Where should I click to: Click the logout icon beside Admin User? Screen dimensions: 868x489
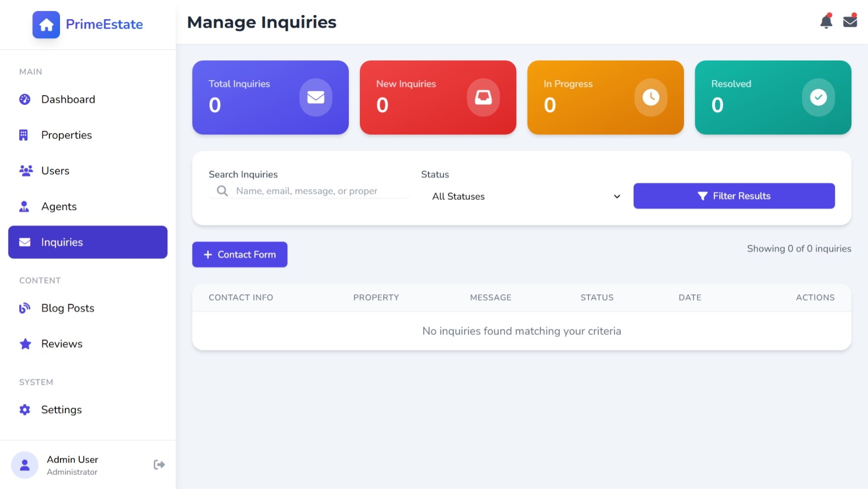coord(159,464)
